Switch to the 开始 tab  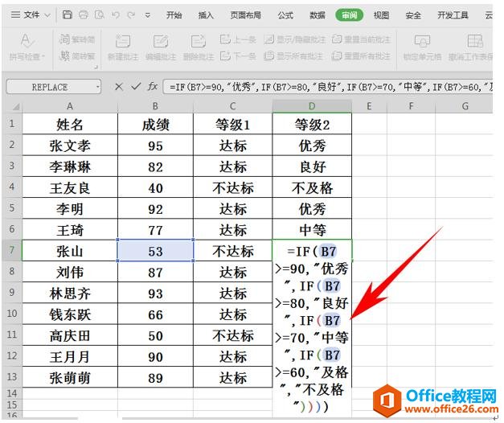(x=174, y=14)
